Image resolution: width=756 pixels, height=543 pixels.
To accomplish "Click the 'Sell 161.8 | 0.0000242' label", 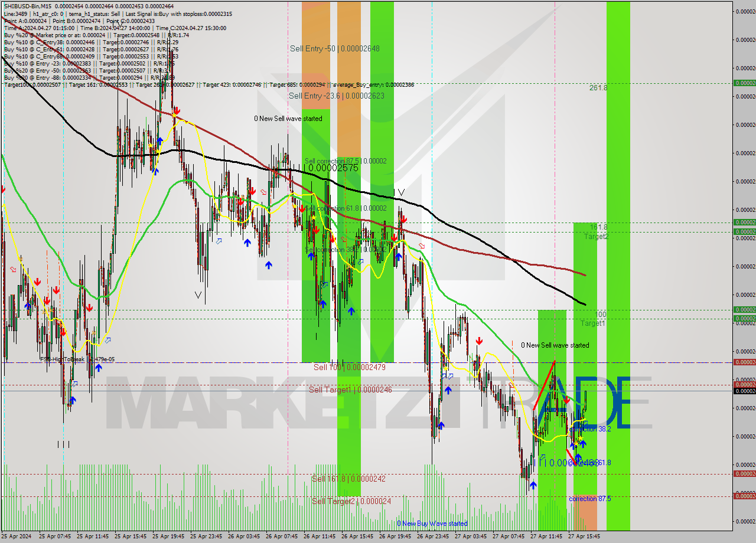I will [348, 479].
